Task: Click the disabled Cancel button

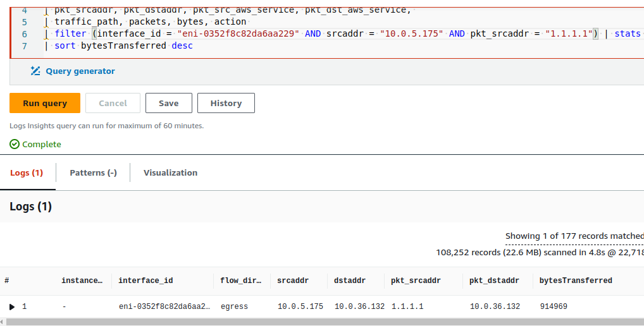Action: [x=113, y=103]
